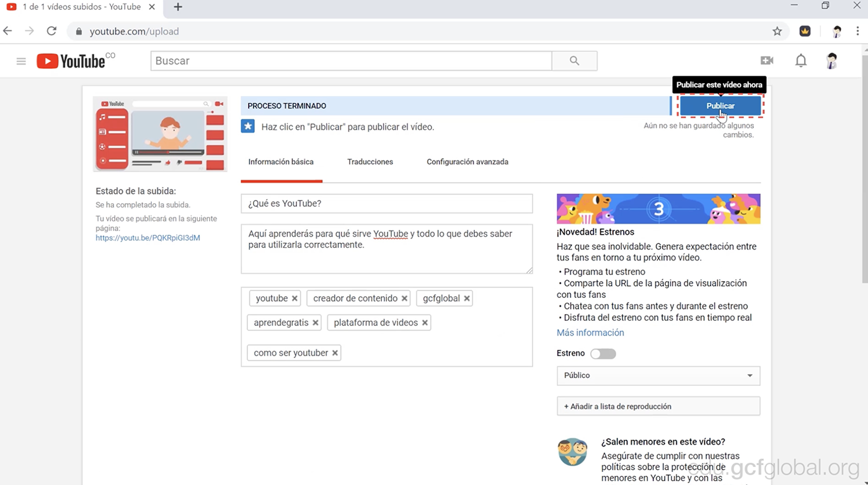The image size is (868, 485).
Task: Click the title field '¿Qué es YouTube?'
Action: point(387,204)
